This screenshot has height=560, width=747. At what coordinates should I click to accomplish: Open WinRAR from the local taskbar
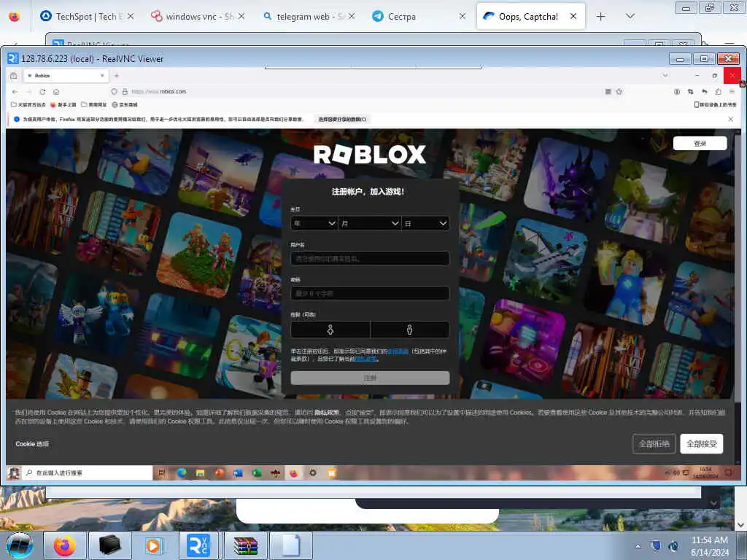click(245, 545)
